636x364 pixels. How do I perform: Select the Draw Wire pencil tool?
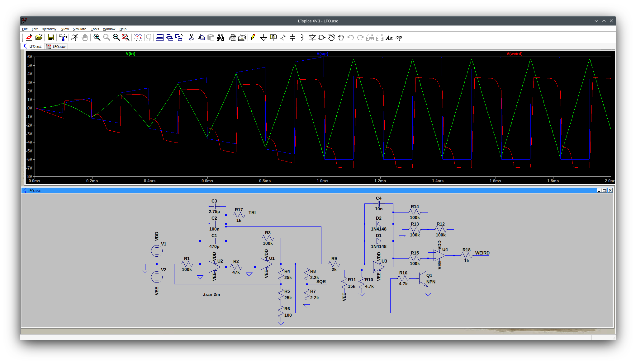click(254, 37)
